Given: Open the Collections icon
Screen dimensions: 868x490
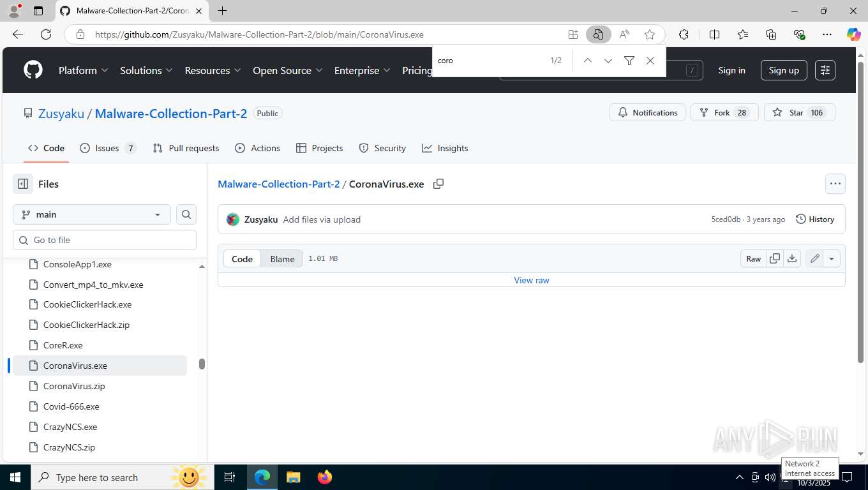Looking at the screenshot, I should pyautogui.click(x=771, y=34).
